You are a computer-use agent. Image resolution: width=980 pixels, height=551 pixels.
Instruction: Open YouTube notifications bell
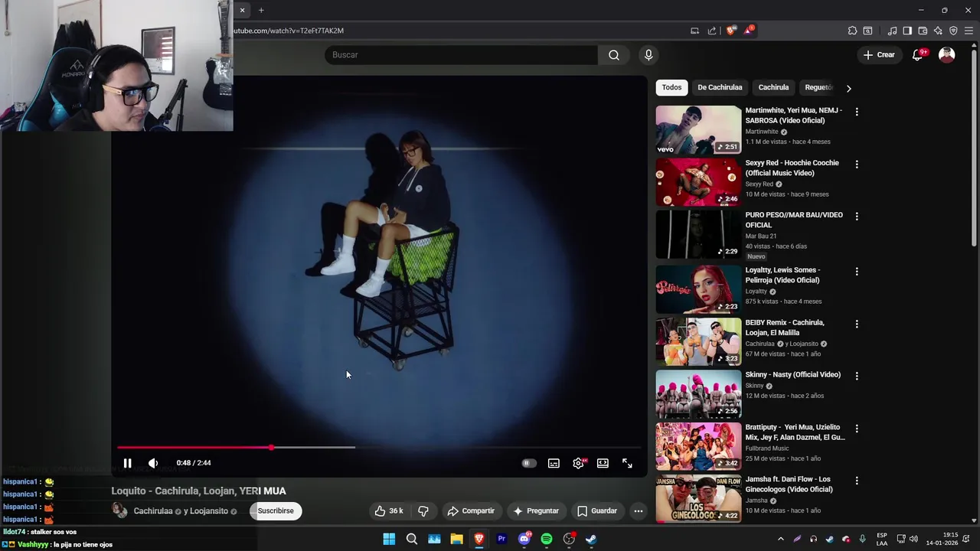(x=918, y=55)
